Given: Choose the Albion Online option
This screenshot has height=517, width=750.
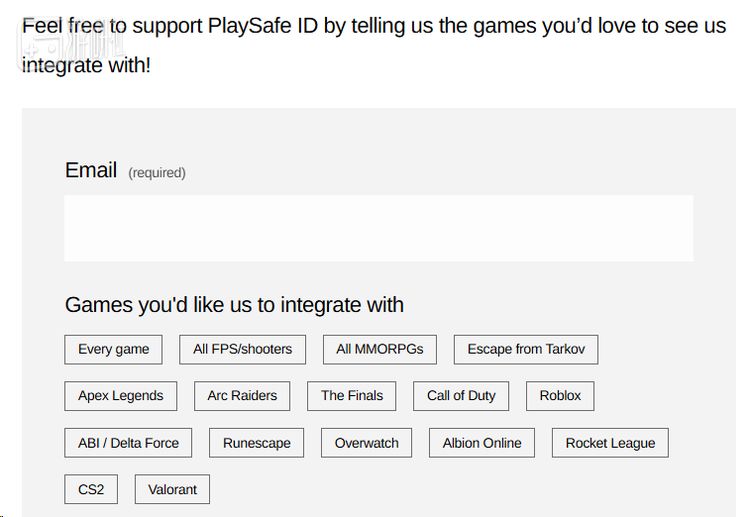Looking at the screenshot, I should click(482, 443).
